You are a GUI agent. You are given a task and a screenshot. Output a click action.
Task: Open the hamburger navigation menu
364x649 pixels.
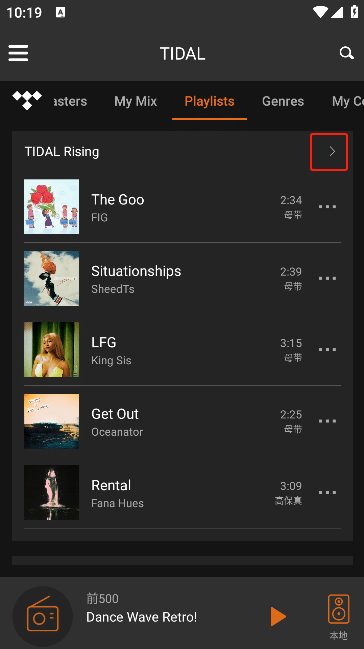pos(18,53)
